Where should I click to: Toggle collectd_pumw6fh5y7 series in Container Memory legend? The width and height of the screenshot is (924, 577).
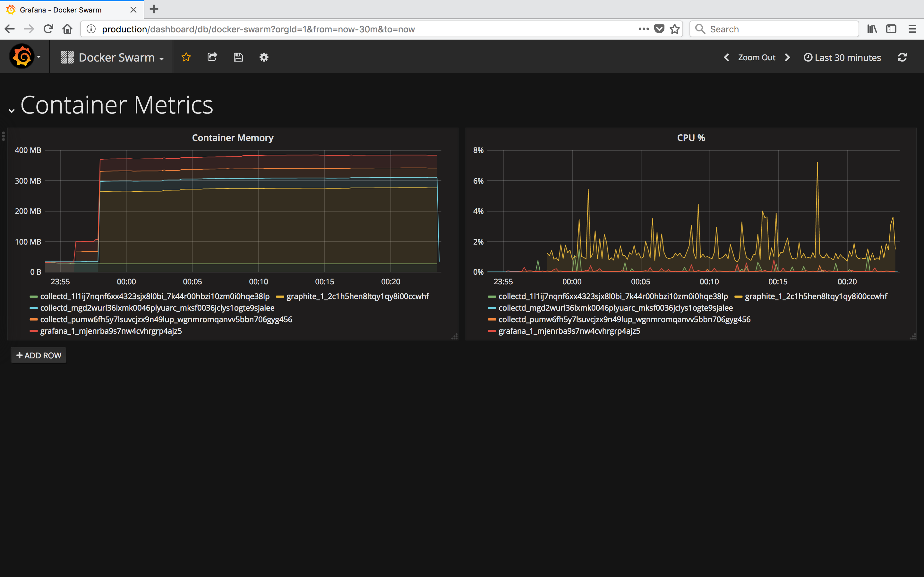coord(166,319)
